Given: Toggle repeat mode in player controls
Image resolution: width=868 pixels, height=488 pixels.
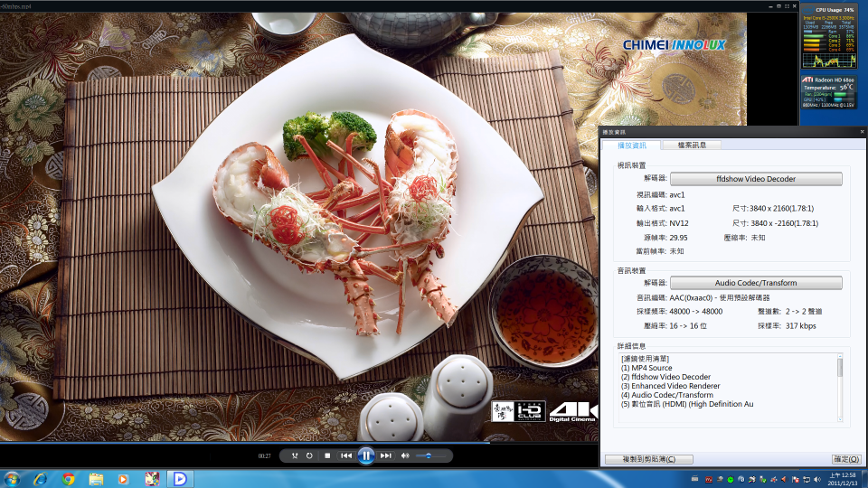Looking at the screenshot, I should tap(310, 455).
